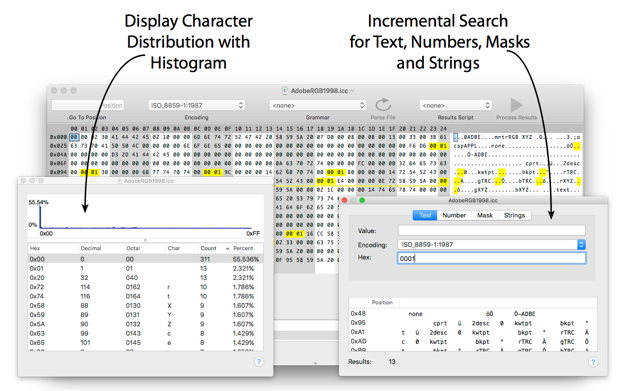The height and width of the screenshot is (391, 626).
Task: Select the 0x01 row in distribution table
Action: 146,268
